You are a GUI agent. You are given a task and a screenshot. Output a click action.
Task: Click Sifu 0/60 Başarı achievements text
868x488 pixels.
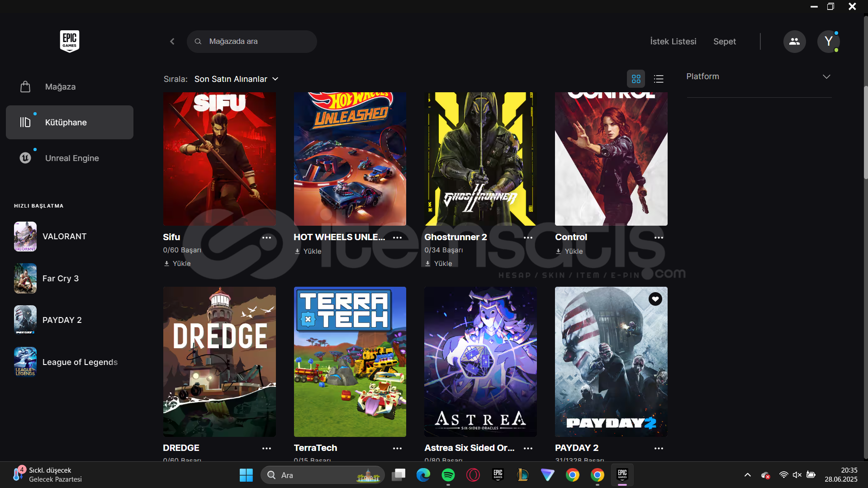click(182, 250)
